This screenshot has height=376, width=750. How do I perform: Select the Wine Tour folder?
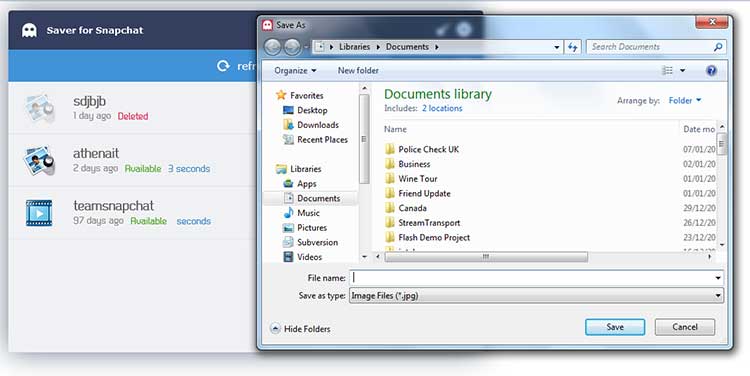click(418, 178)
